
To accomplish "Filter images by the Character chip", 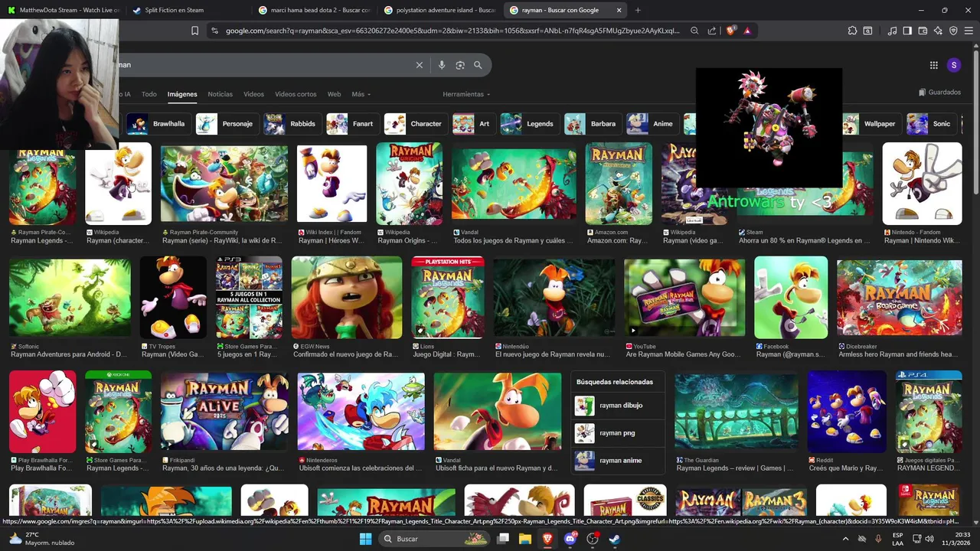I will tap(415, 124).
